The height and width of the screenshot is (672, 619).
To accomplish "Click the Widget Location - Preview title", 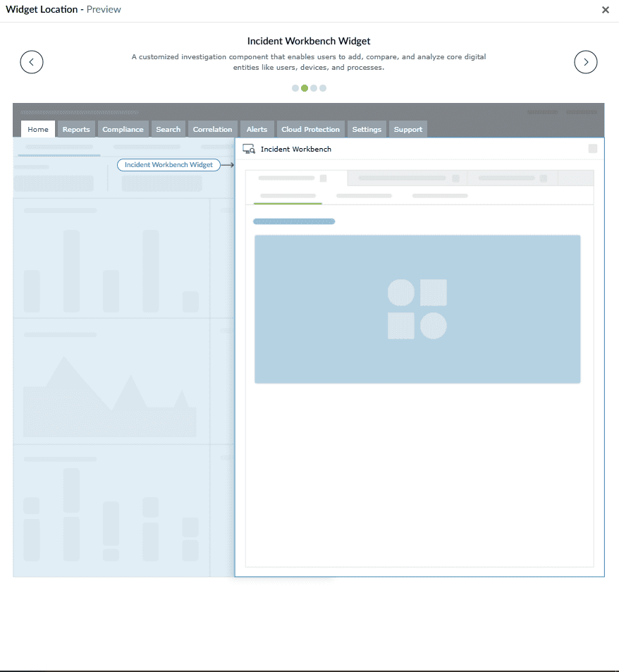I will (x=63, y=9).
